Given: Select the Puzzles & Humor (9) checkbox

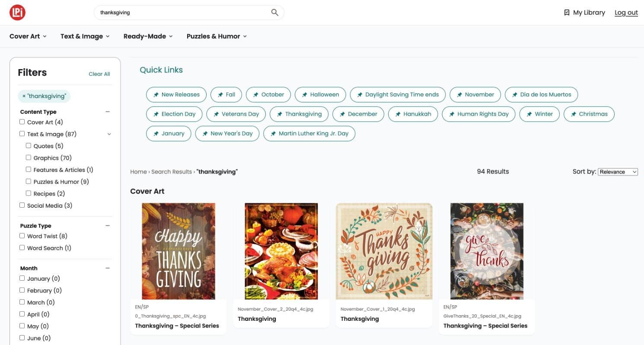Looking at the screenshot, I should (29, 181).
